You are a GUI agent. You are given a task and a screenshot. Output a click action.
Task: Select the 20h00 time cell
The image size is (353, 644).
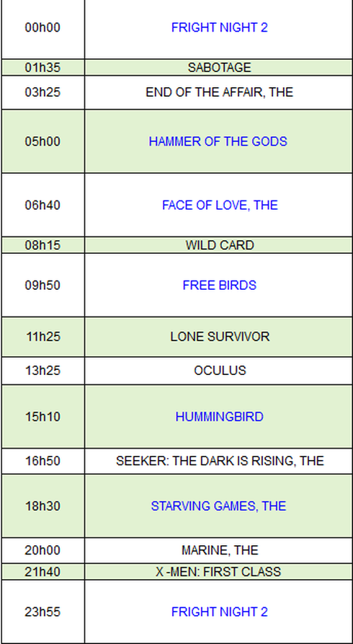point(43,550)
